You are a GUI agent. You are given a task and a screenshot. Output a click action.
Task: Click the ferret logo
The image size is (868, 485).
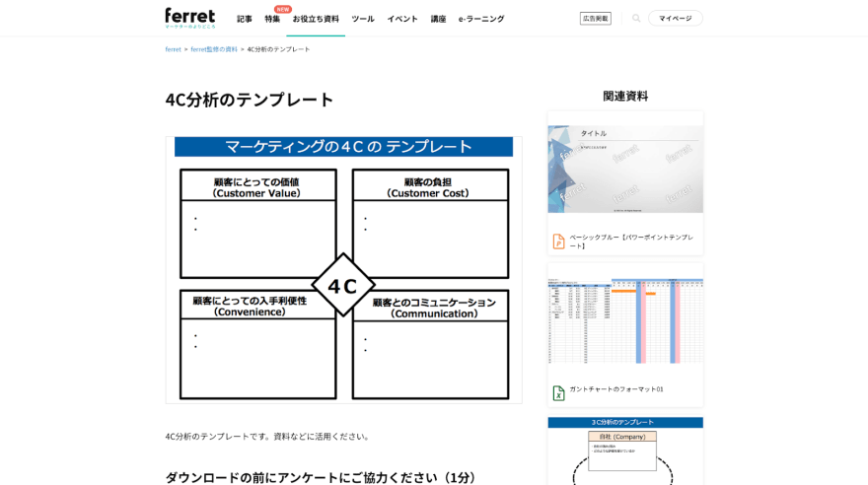click(189, 18)
